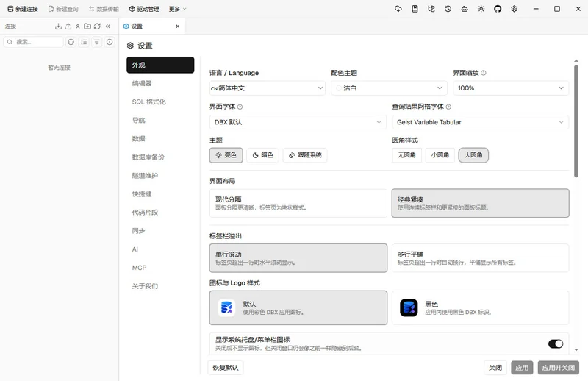The width and height of the screenshot is (588, 381).
Task: Collapse all with the double up-chevron icon
Action: tap(78, 26)
